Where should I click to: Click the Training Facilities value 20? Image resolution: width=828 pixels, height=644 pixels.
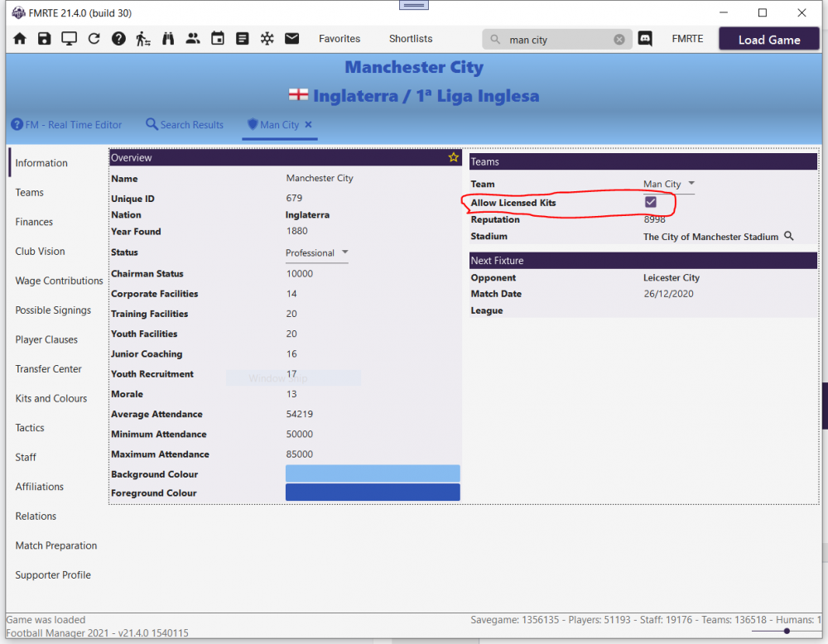291,314
